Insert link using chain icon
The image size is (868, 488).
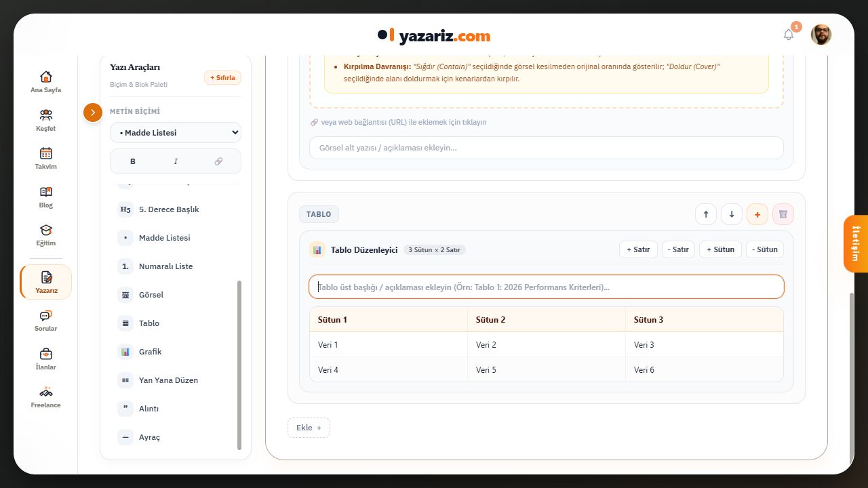coord(218,161)
